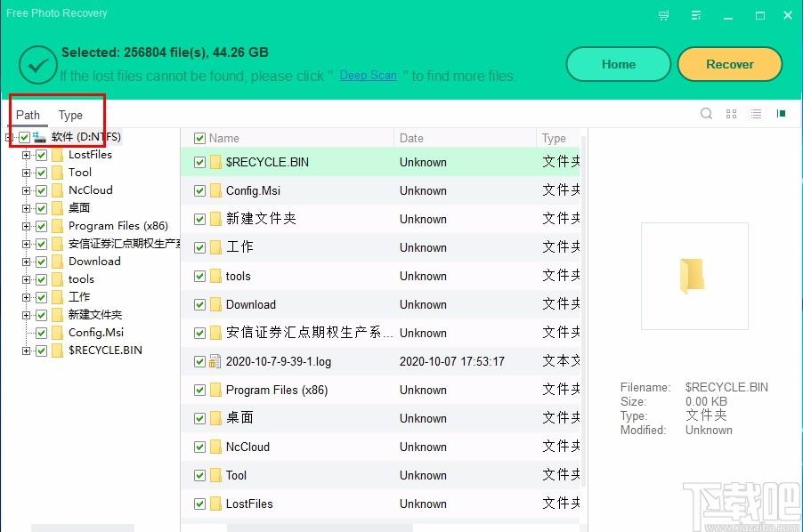
Task: Open the Deep Scan link
Action: 369,76
